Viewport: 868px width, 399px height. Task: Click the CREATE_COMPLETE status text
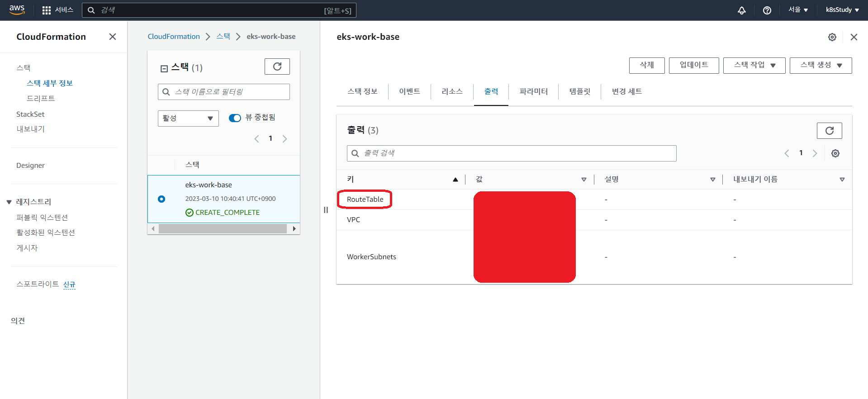(228, 213)
